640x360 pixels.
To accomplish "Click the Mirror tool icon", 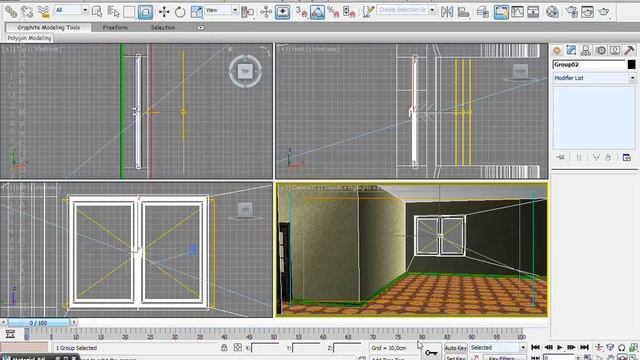I will tap(447, 11).
